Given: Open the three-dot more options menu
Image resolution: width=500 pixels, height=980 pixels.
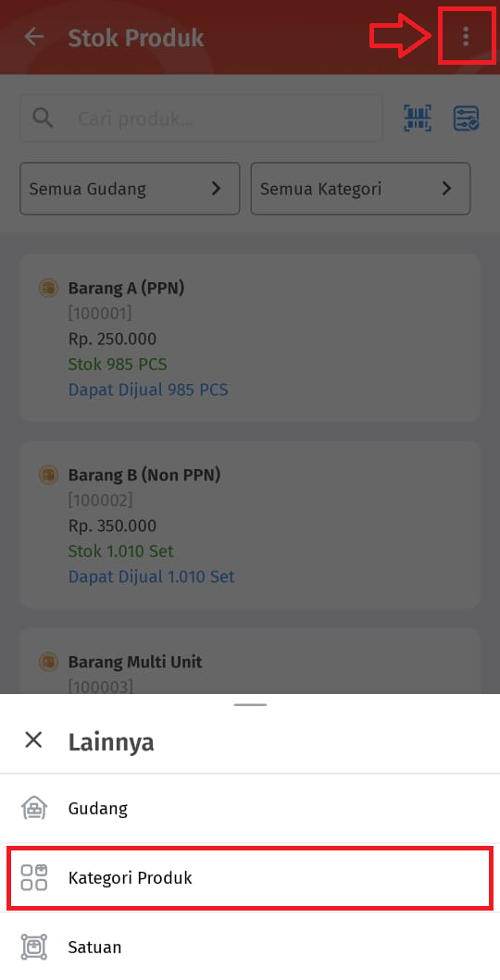Looking at the screenshot, I should click(465, 37).
